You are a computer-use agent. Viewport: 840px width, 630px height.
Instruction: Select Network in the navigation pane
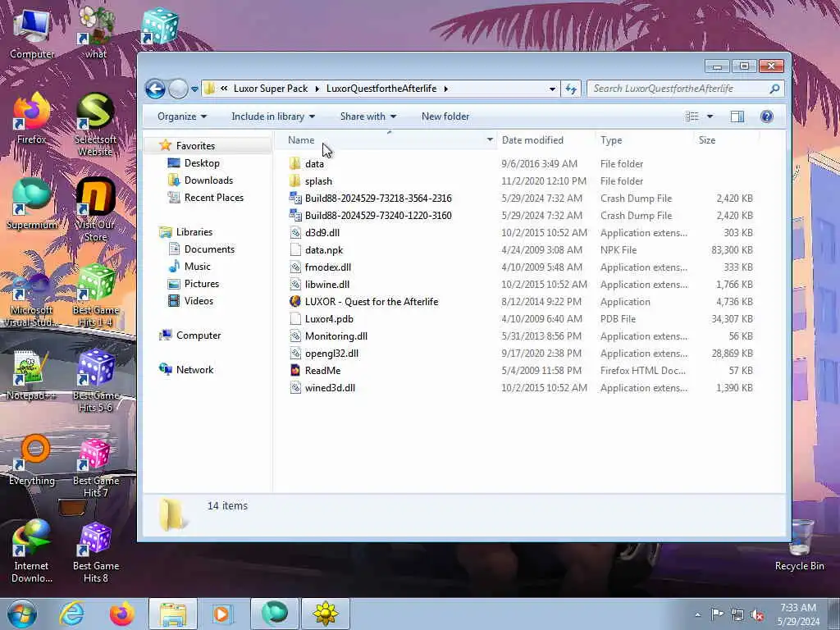(x=194, y=370)
